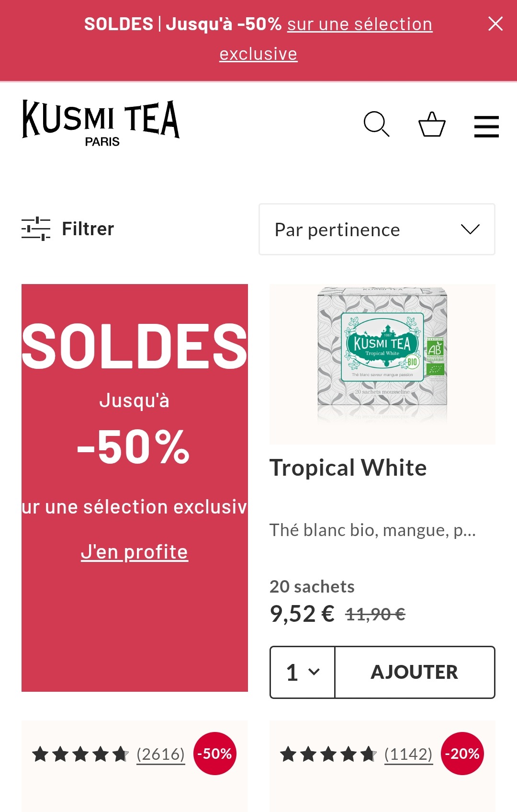Open sur une sélection exclusive link
Screen dimensions: 517x812
pyautogui.click(x=360, y=23)
